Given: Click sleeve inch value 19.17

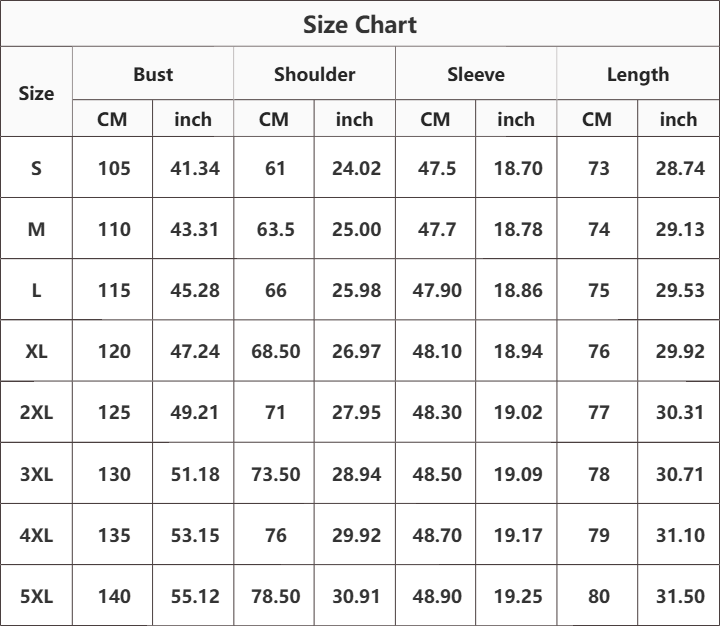Looking at the screenshot, I should click(x=518, y=535).
